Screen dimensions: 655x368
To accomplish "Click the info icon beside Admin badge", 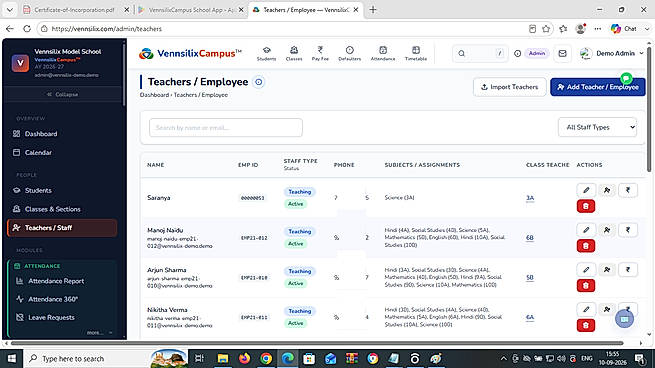I will click(518, 53).
